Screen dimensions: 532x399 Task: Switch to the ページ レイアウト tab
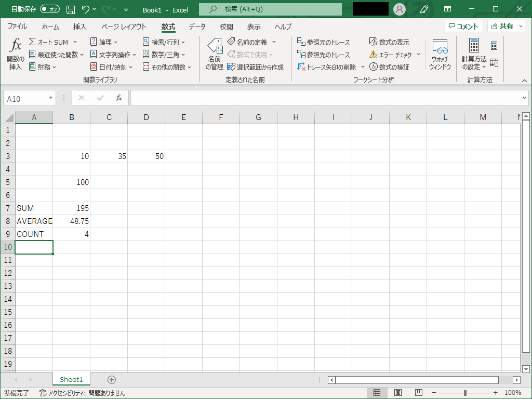(124, 26)
